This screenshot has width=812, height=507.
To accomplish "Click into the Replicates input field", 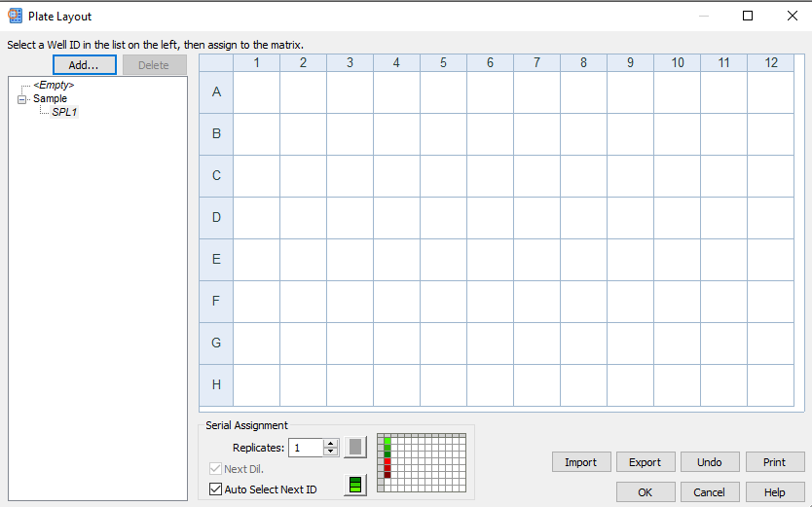I will [306, 448].
